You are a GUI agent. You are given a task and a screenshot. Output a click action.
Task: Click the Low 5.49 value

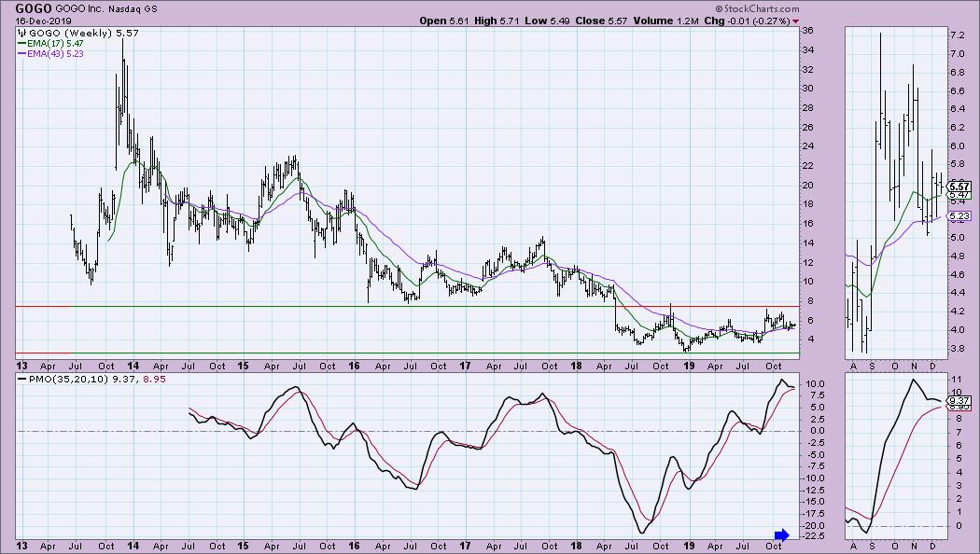(x=547, y=21)
